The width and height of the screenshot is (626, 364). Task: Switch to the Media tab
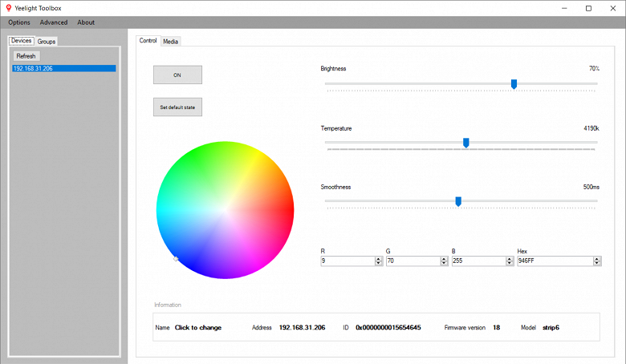click(170, 42)
